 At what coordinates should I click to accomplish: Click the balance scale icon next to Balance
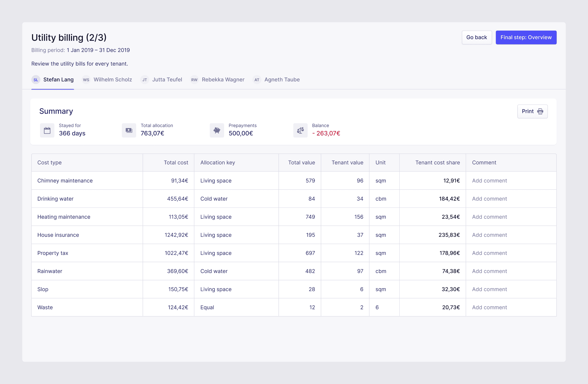click(300, 130)
